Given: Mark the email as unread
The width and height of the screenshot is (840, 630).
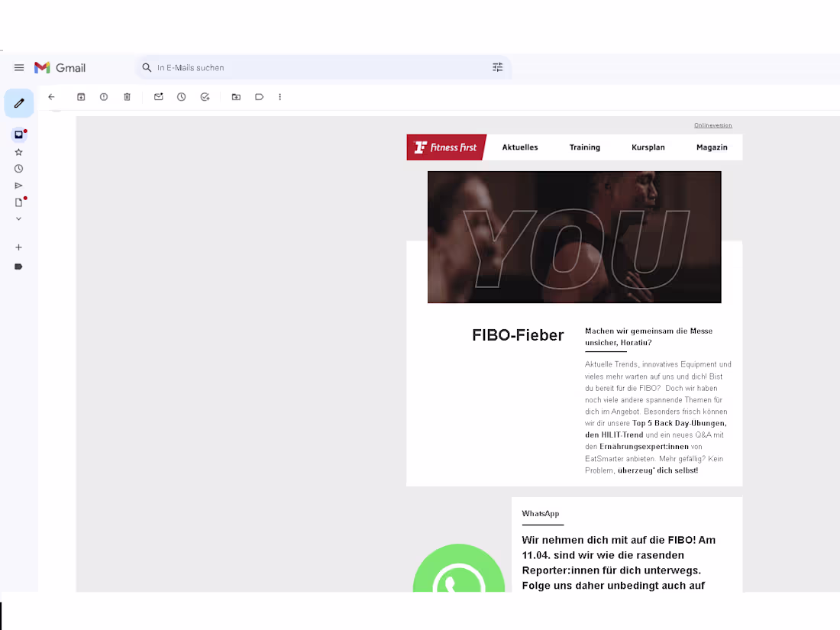Looking at the screenshot, I should (158, 97).
